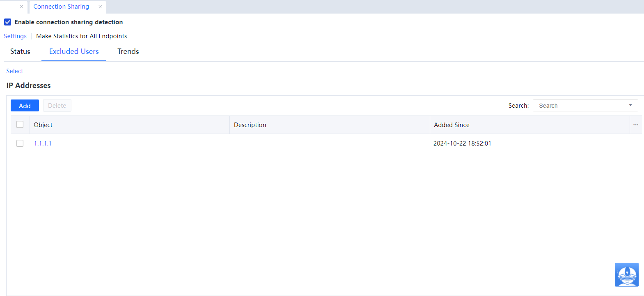Click the Add button
The height and width of the screenshot is (296, 644).
[x=25, y=106]
